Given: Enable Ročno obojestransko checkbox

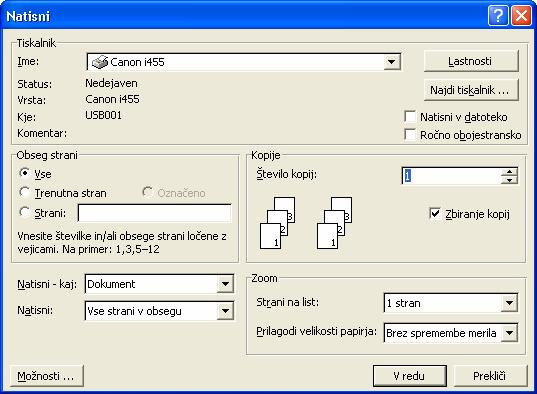Looking at the screenshot, I should (x=410, y=134).
